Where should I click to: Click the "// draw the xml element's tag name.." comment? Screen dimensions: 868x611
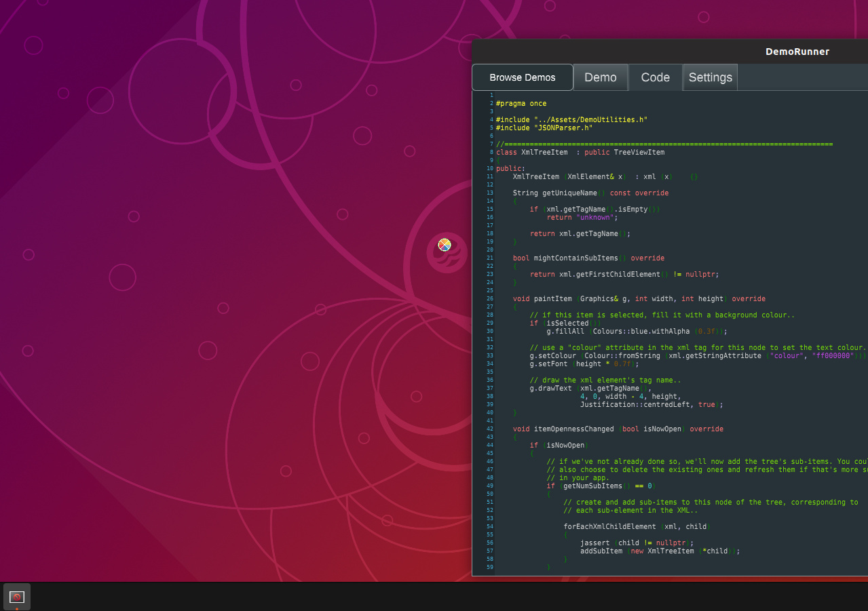[605, 380]
